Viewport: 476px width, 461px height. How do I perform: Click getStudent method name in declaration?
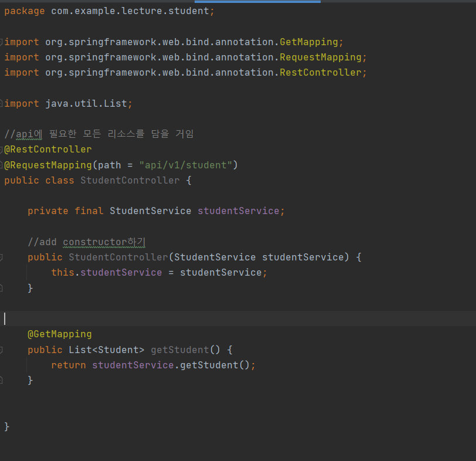pyautogui.click(x=180, y=350)
